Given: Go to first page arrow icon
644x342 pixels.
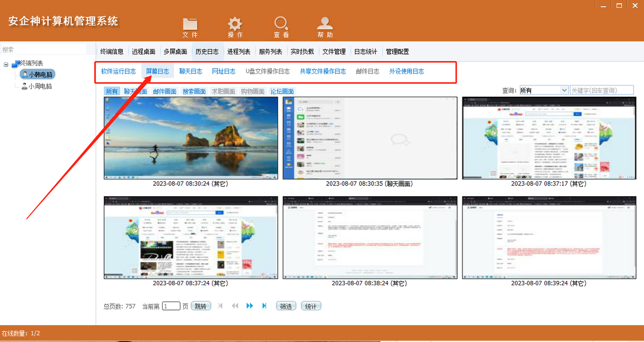Looking at the screenshot, I should pyautogui.click(x=220, y=306).
